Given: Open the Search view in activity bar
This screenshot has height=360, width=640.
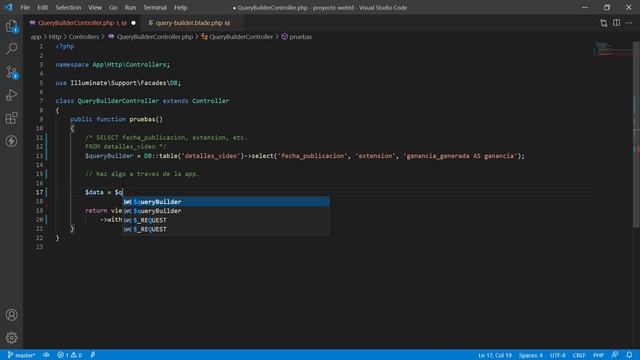Looking at the screenshot, I should [x=11, y=49].
